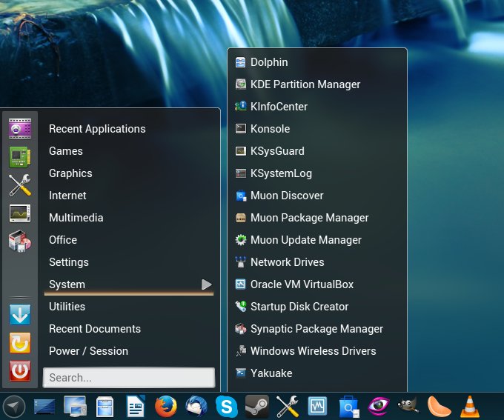504x420 pixels.
Task: Open the file cabinet file manager taskbar icon
Action: point(105,407)
